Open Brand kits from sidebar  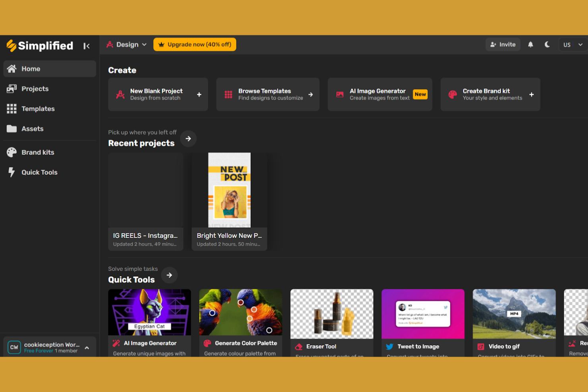point(38,152)
